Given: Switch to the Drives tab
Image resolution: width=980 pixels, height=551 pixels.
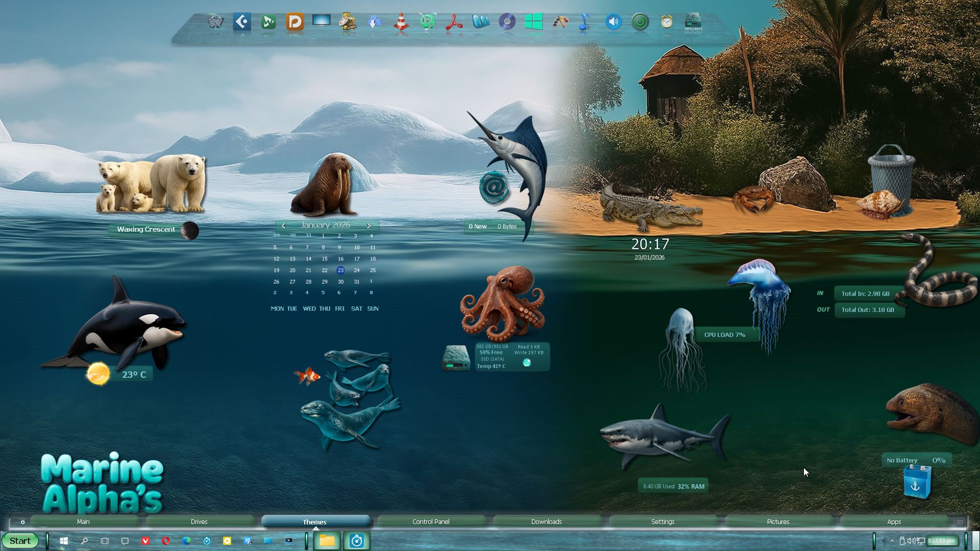Looking at the screenshot, I should tap(199, 521).
